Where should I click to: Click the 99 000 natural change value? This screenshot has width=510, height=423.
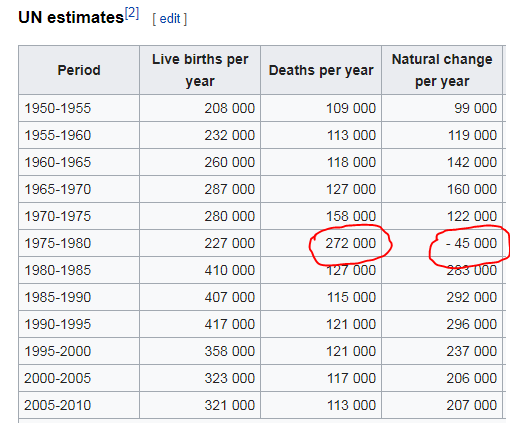tap(476, 108)
